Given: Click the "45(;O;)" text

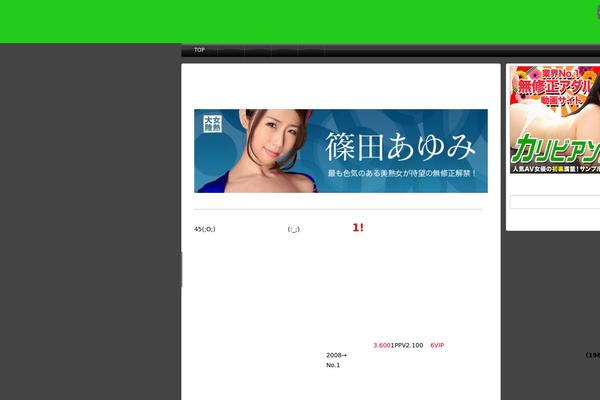Looking at the screenshot, I should pyautogui.click(x=205, y=229).
